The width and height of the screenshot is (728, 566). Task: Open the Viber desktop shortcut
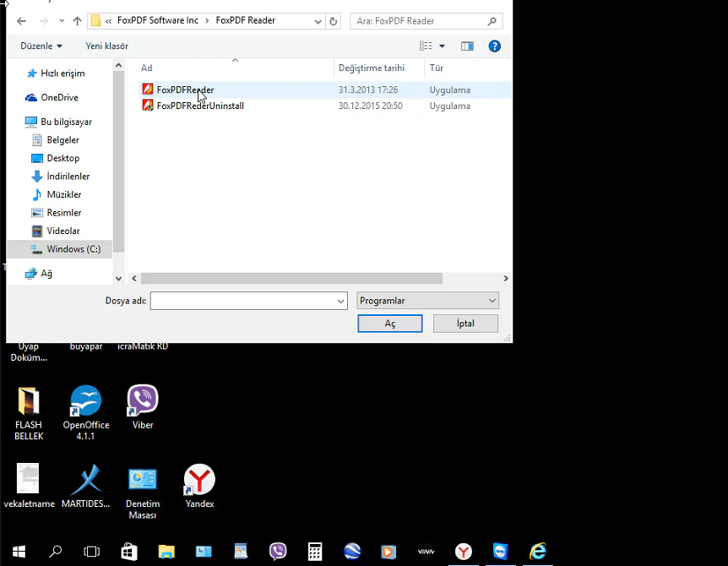143,405
